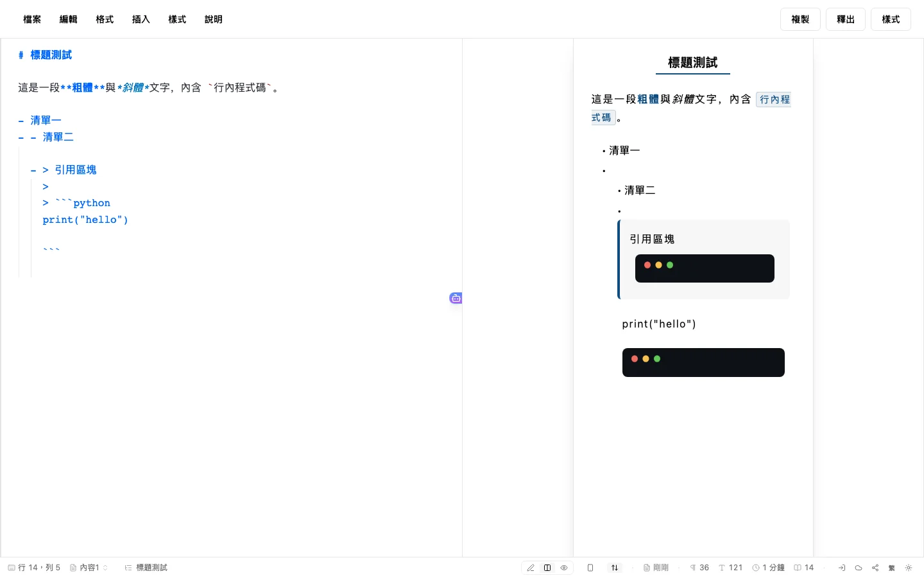Click the ```python line in editor
This screenshot has height=578, width=924.
tap(76, 203)
